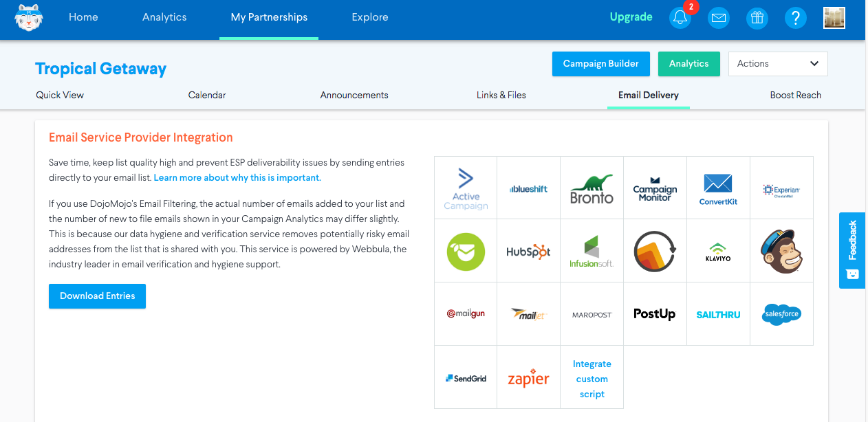Select the circular arrow logo integration tile
This screenshot has width=868, height=422.
coord(655,251)
